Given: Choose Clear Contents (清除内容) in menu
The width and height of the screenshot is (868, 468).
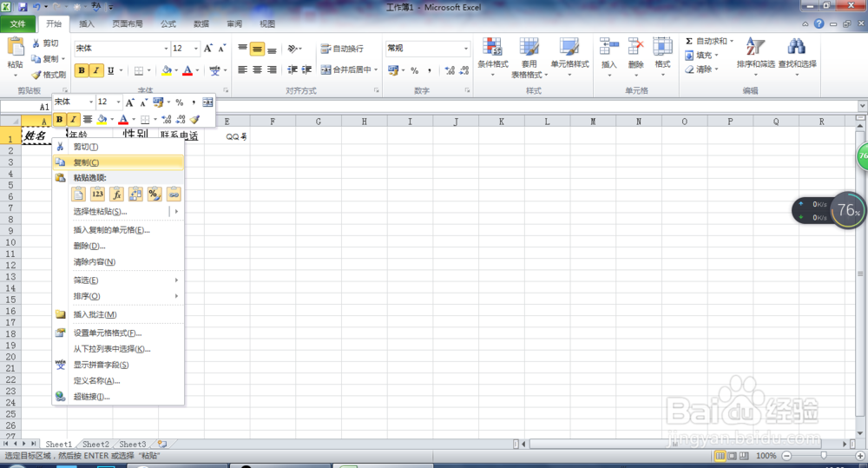Looking at the screenshot, I should coord(118,262).
